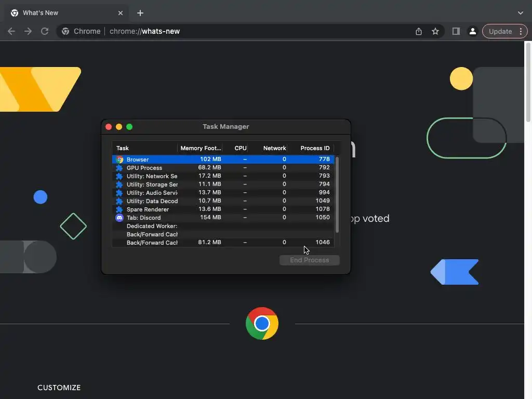
Task: Click the page's vertical scrollbar
Action: click(x=528, y=82)
